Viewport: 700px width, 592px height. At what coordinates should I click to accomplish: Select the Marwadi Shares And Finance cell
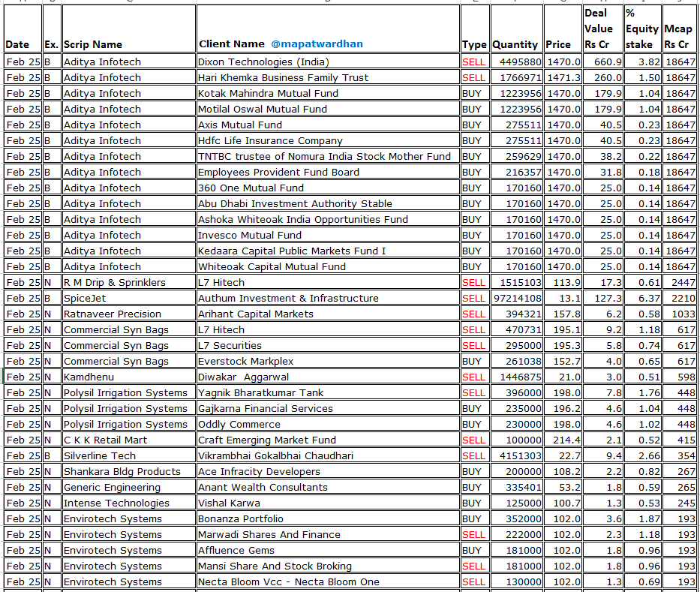[328, 534]
